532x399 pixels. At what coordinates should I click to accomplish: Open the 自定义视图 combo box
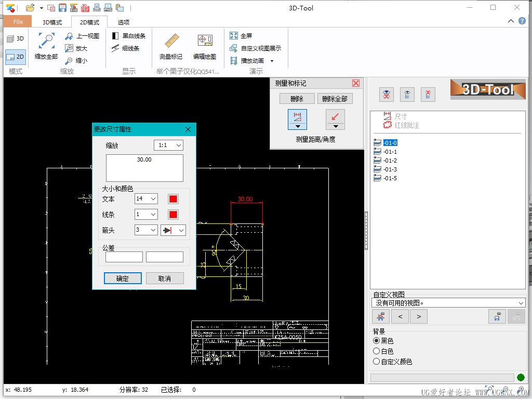pyautogui.click(x=448, y=303)
